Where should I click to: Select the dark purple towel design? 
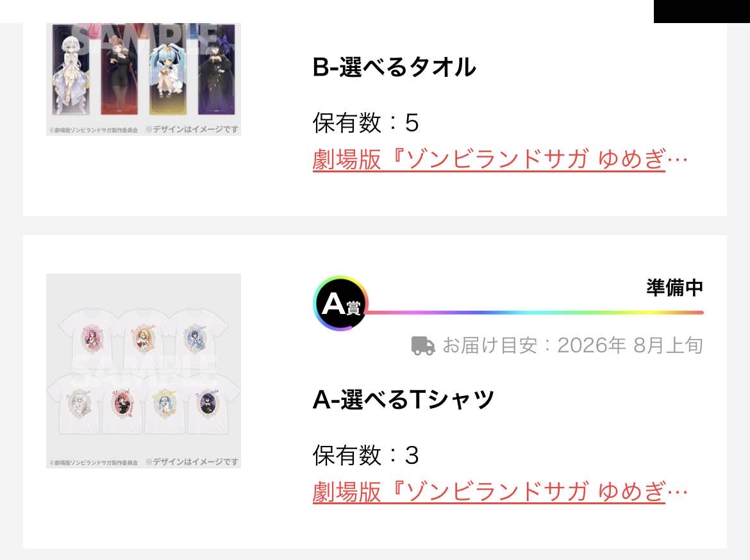[x=216, y=69]
